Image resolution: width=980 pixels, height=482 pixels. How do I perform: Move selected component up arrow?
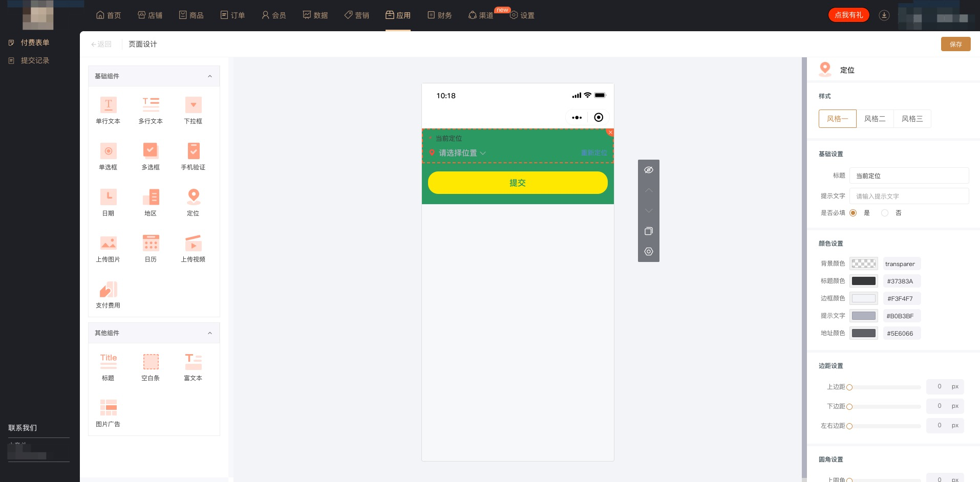[649, 190]
